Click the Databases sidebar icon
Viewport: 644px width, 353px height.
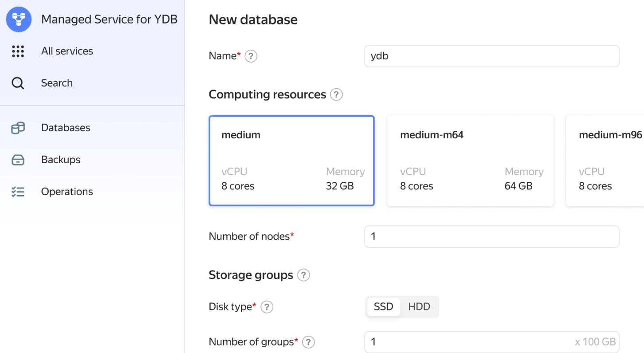(18, 128)
